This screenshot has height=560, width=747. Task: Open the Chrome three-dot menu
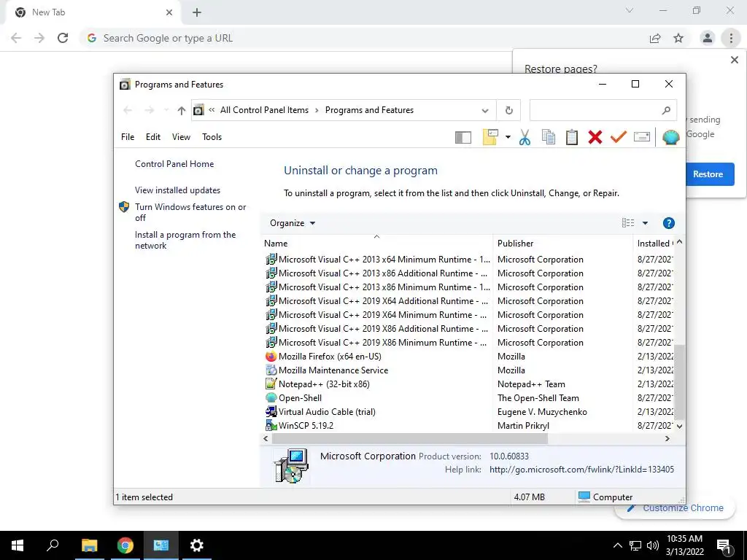point(731,38)
